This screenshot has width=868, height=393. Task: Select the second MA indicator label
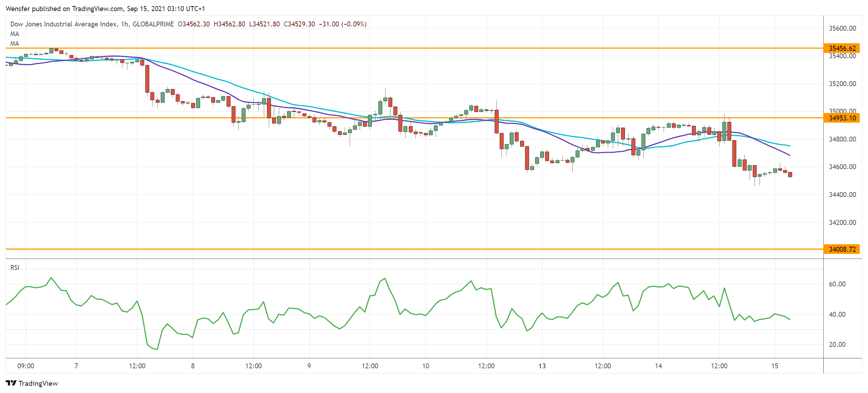15,44
